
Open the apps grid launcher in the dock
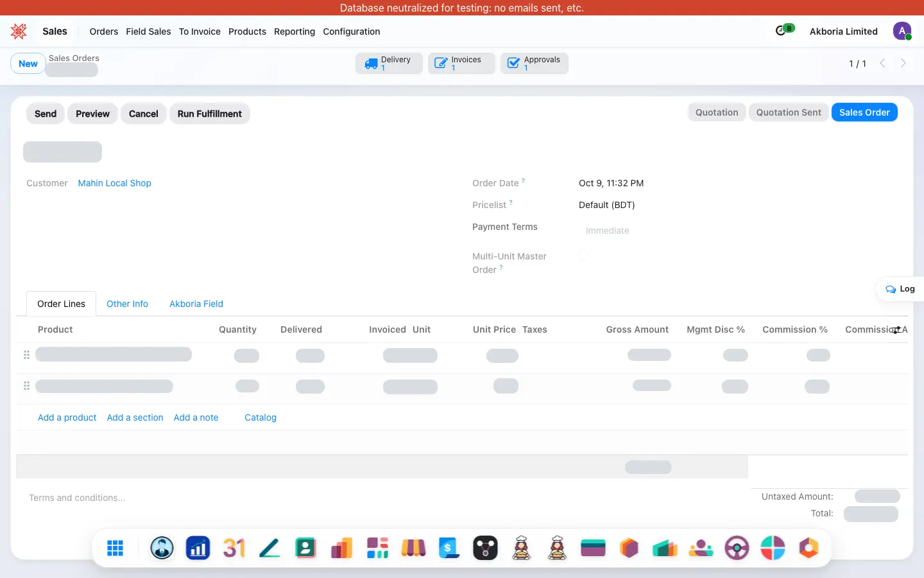pos(115,548)
